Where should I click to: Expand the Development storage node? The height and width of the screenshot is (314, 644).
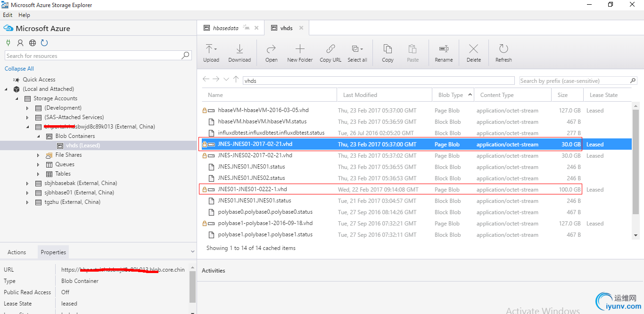click(28, 108)
